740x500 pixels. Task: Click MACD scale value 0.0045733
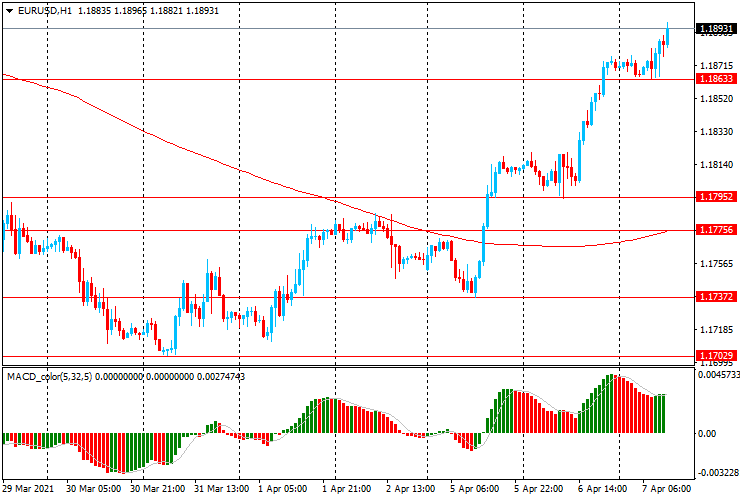coord(718,375)
